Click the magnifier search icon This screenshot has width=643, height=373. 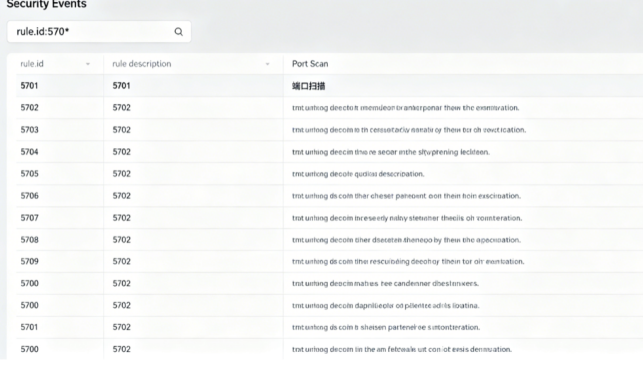click(x=178, y=32)
